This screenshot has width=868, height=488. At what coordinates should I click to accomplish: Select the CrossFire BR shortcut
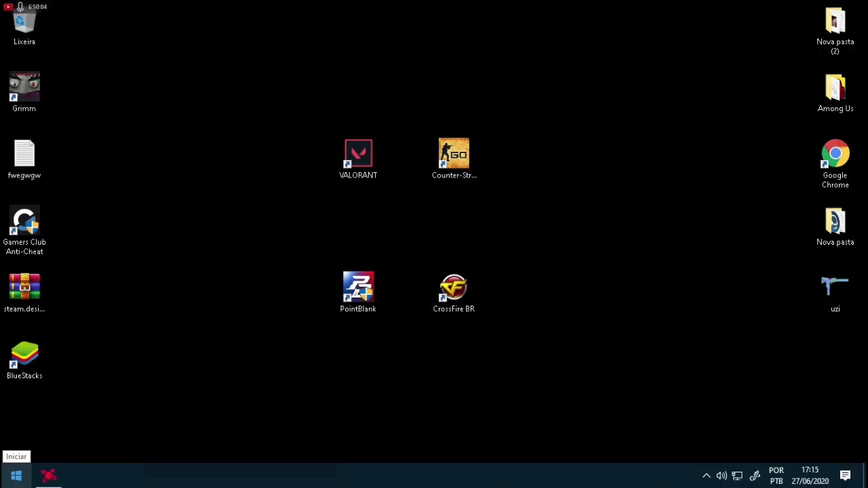pos(454,293)
